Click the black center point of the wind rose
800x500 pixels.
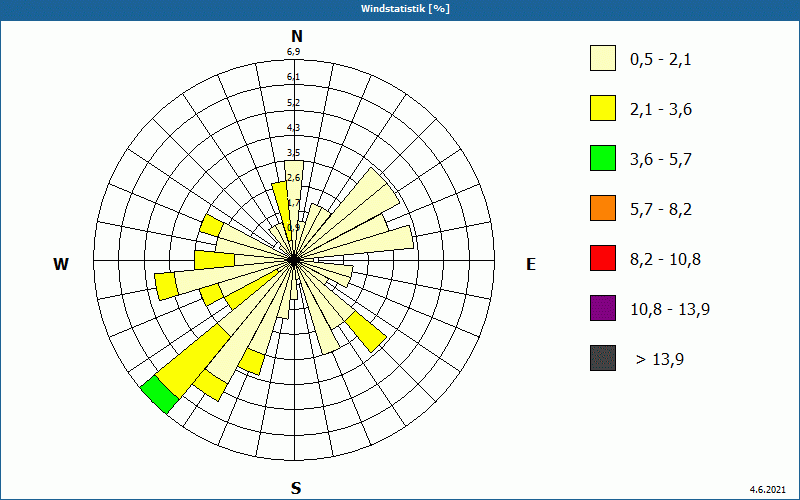(293, 260)
